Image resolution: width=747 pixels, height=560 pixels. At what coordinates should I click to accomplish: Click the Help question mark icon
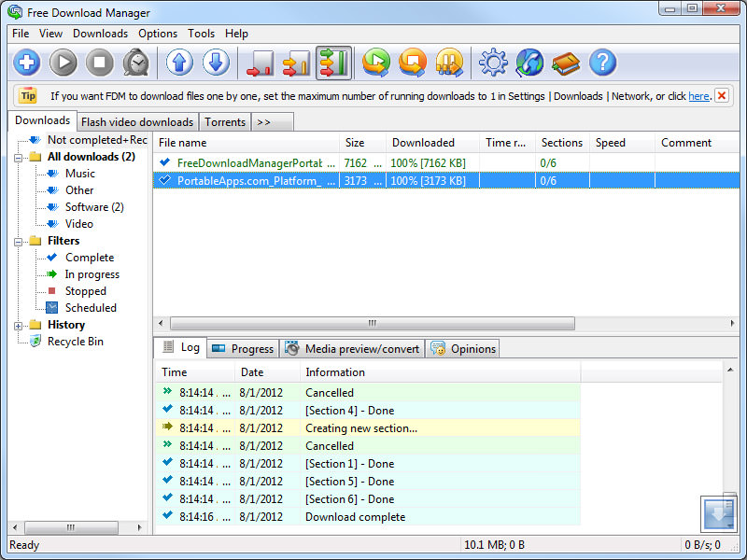[x=602, y=63]
